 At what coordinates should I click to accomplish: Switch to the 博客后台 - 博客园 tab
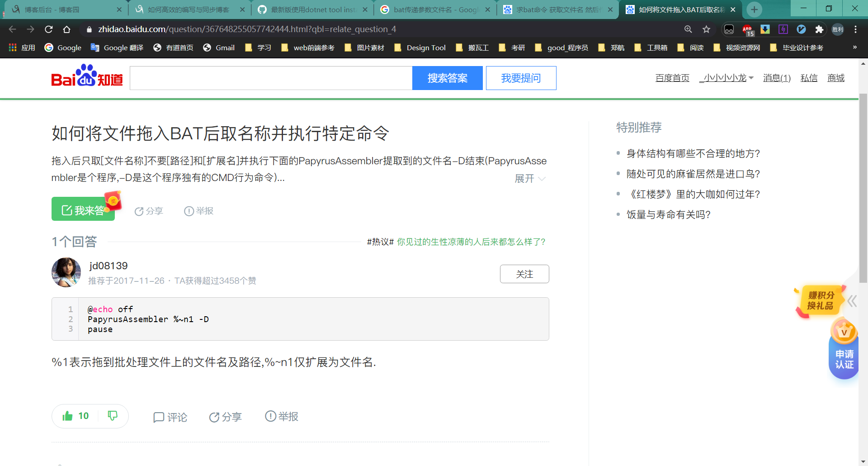pos(63,10)
